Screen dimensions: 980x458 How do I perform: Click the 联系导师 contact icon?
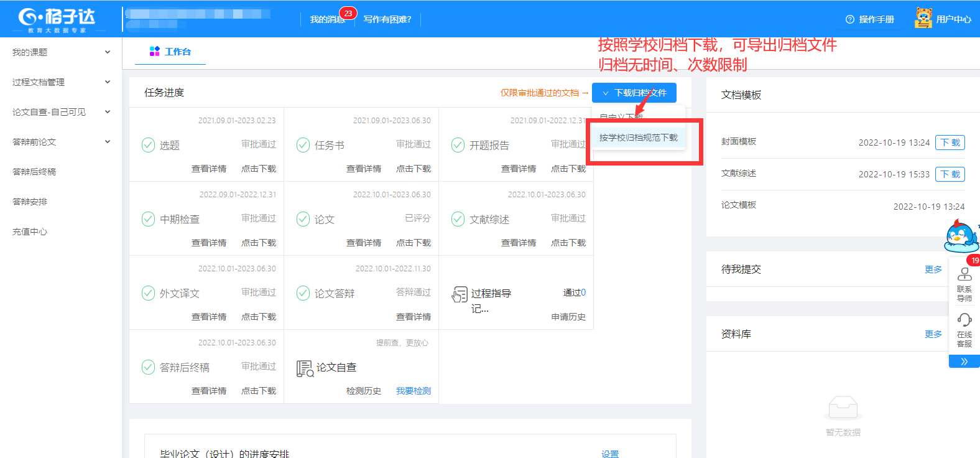click(x=964, y=274)
